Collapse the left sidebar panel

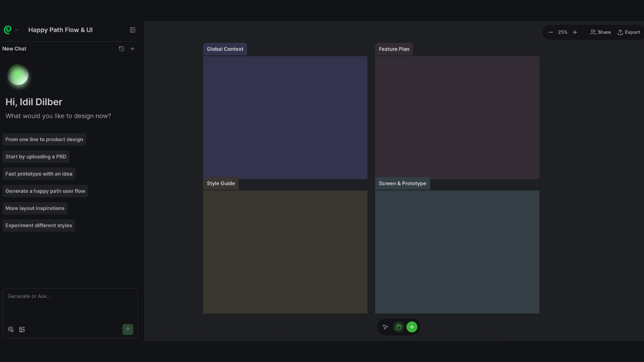coord(132,30)
